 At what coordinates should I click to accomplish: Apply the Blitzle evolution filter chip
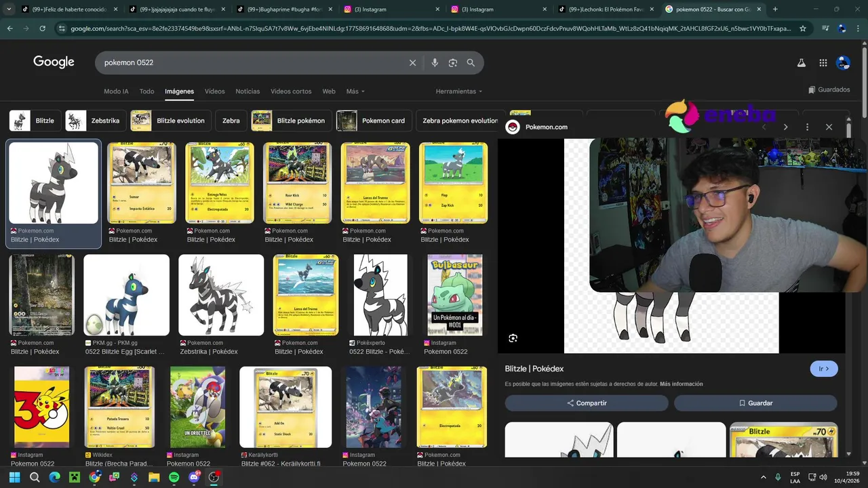[170, 121]
